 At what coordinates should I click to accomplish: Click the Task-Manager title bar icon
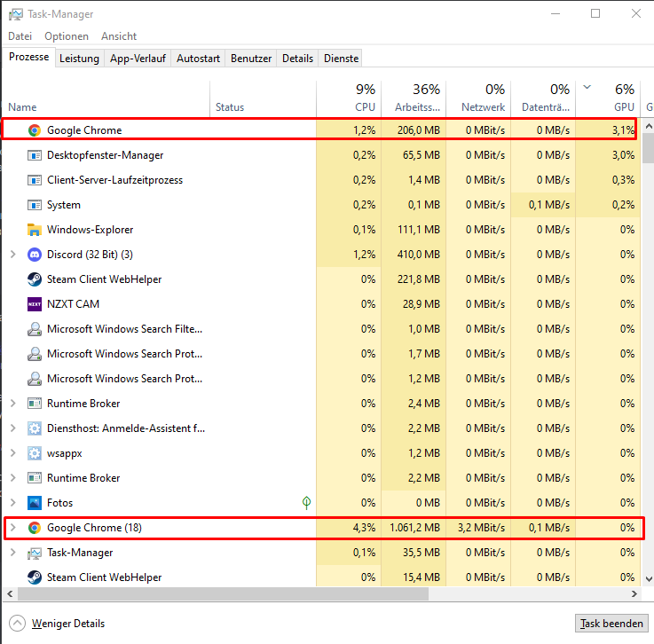[x=16, y=14]
